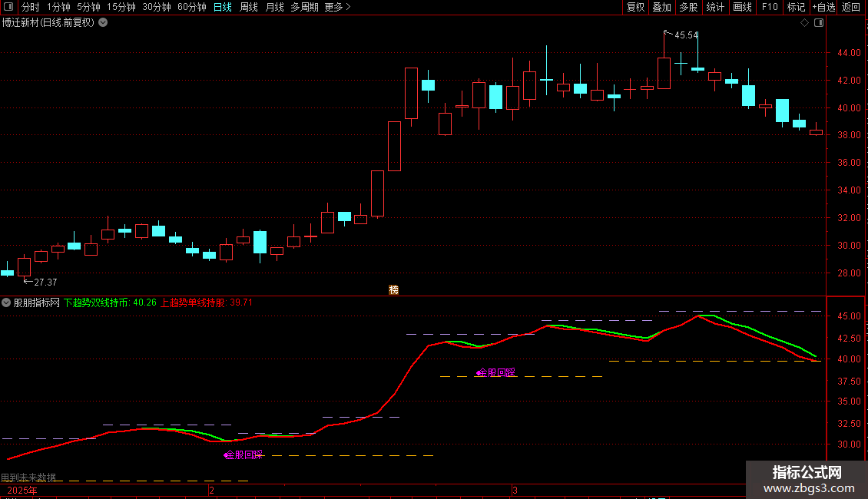Select the 1分钟 period tab
The height and width of the screenshot is (499, 868).
tap(58, 7)
